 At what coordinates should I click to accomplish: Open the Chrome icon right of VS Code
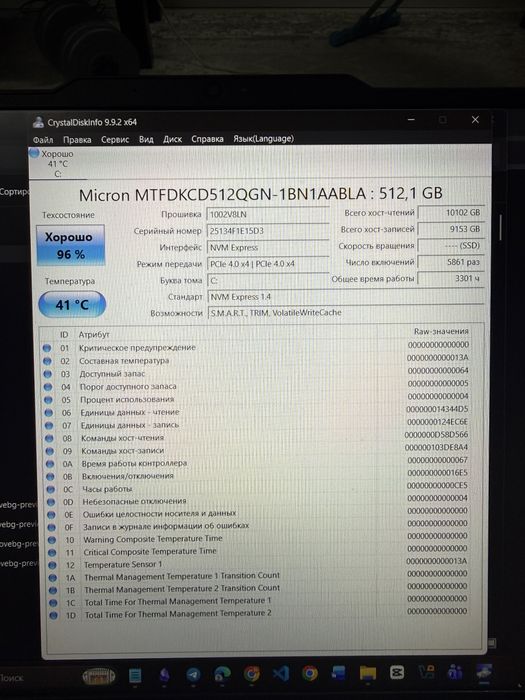309,673
